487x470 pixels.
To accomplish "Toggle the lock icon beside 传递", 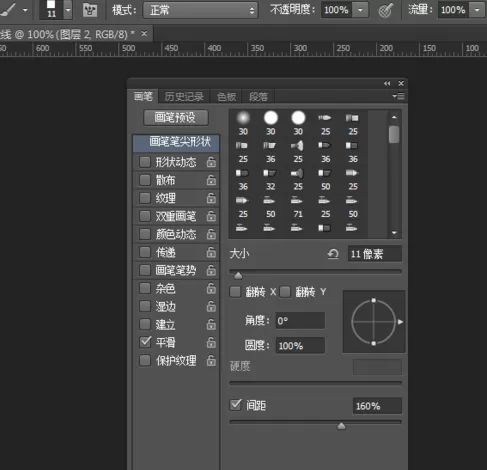I will 211,252.
